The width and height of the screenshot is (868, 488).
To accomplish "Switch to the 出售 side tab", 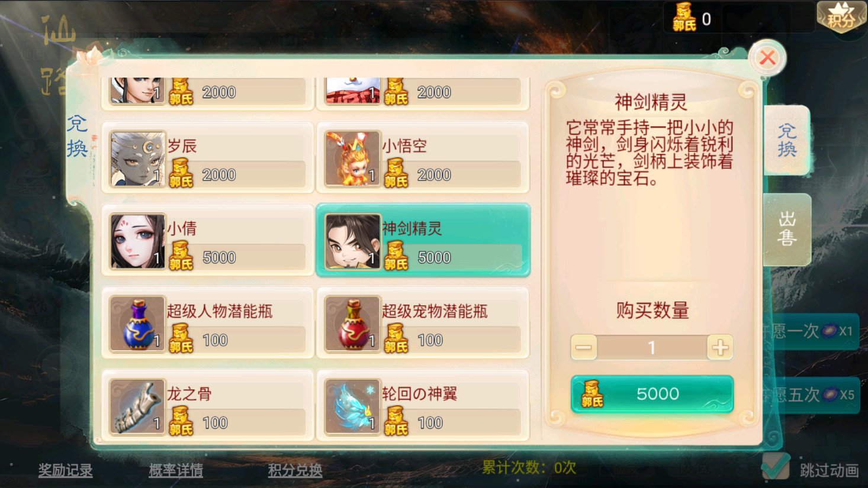I will (x=787, y=229).
